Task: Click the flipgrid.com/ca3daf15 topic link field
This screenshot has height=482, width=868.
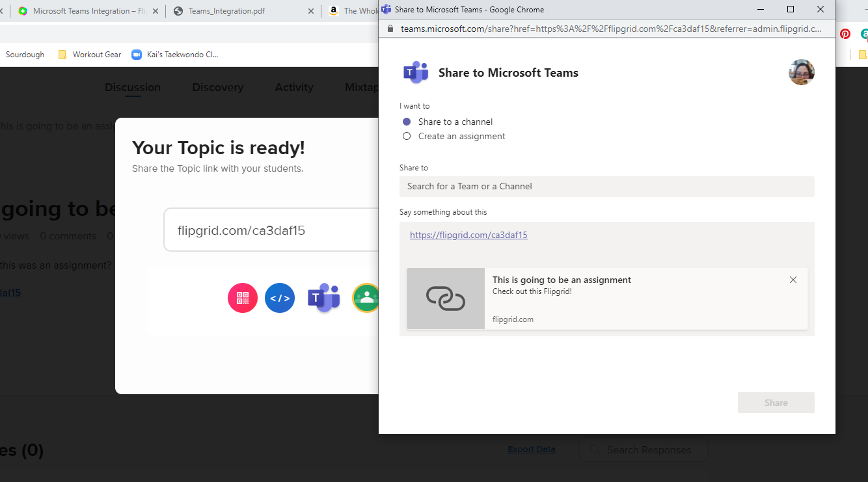Action: (x=271, y=230)
